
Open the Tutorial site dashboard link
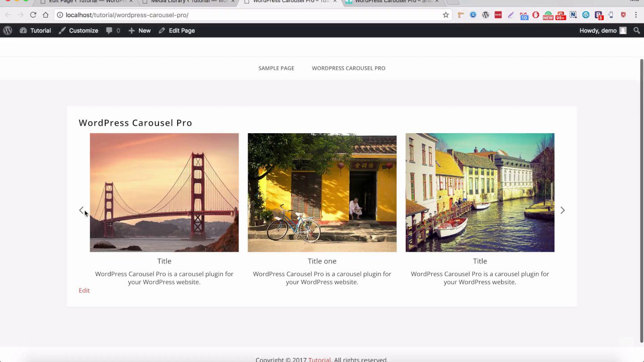click(x=35, y=31)
